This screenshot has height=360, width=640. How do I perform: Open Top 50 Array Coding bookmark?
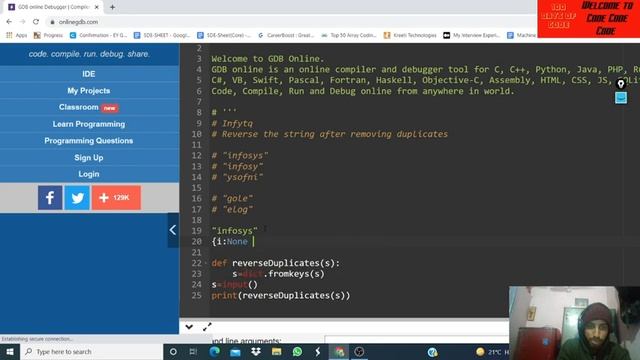349,36
